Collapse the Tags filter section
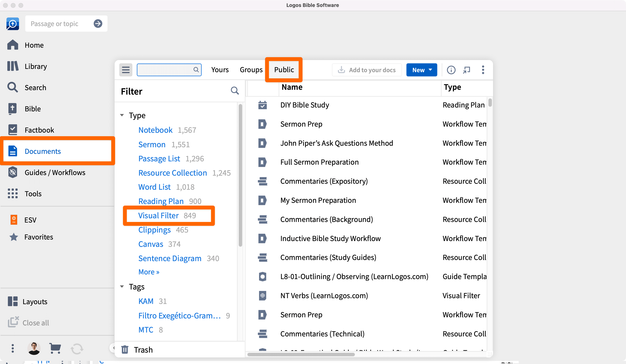 coord(122,286)
